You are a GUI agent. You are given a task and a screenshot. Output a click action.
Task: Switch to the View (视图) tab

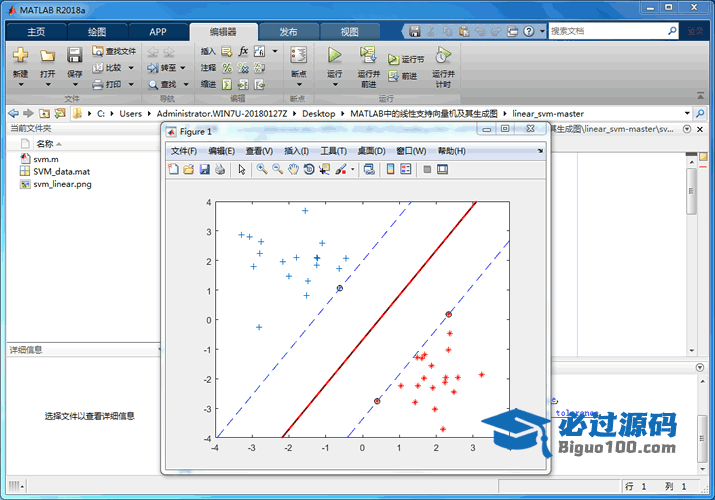pyautogui.click(x=349, y=32)
